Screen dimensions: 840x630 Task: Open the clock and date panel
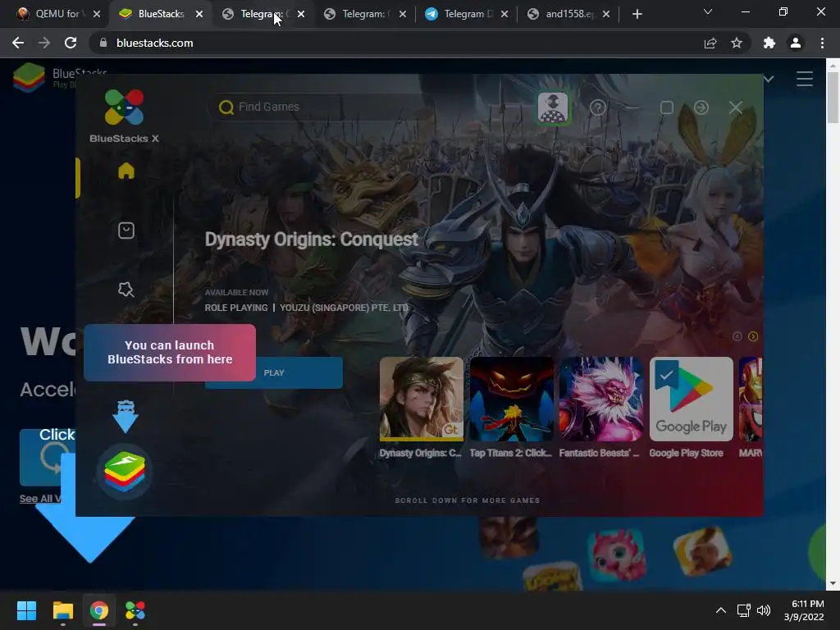point(804,610)
